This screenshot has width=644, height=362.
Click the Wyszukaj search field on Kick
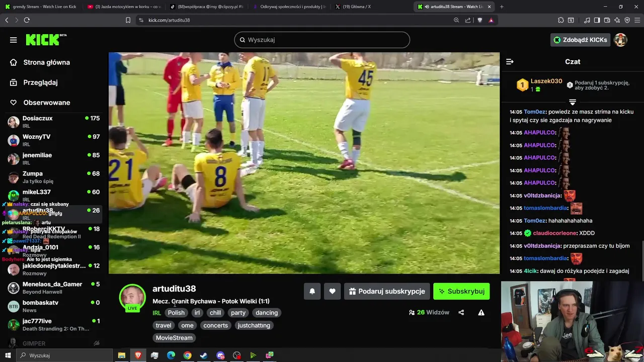322,40
